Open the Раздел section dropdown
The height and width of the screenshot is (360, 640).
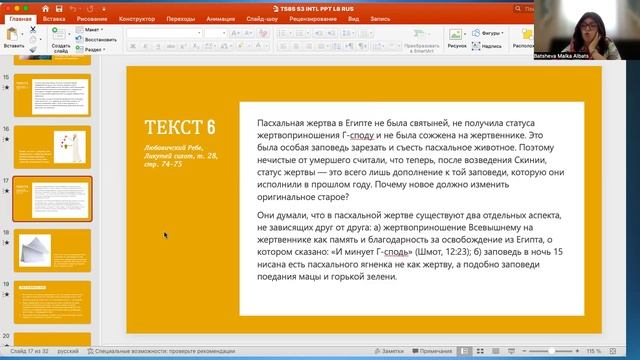tap(91, 49)
